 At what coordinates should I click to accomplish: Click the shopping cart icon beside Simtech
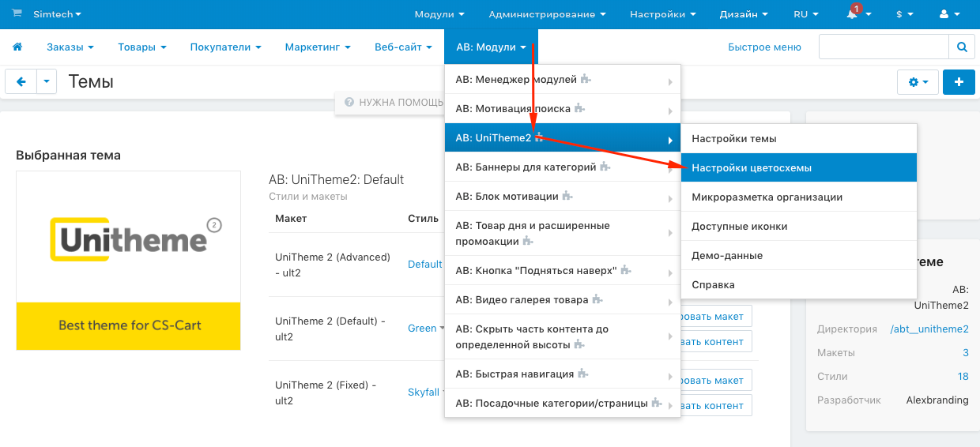[x=17, y=13]
